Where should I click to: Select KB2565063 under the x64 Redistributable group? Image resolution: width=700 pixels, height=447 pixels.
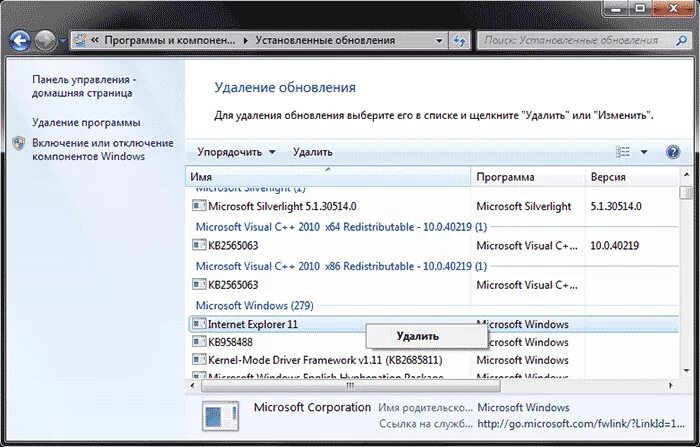233,246
